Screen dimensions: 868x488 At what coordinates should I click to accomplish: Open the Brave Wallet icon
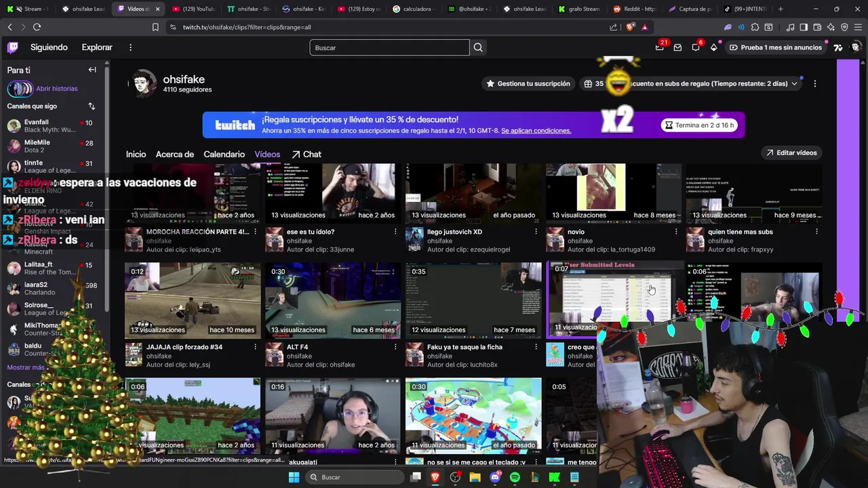[x=817, y=27]
